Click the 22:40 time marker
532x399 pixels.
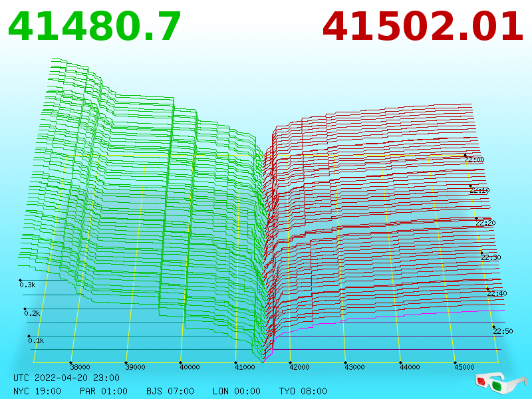point(497,293)
